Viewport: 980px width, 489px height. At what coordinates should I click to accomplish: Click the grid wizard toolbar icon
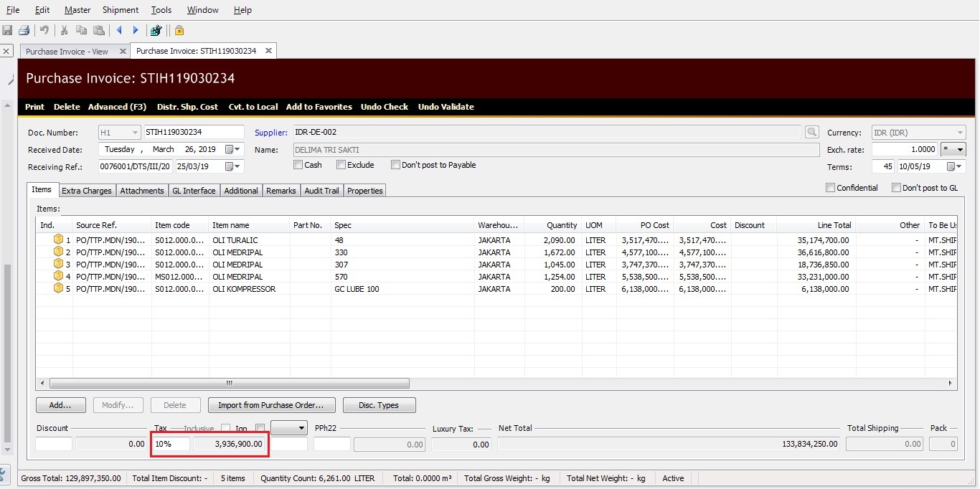(x=155, y=30)
